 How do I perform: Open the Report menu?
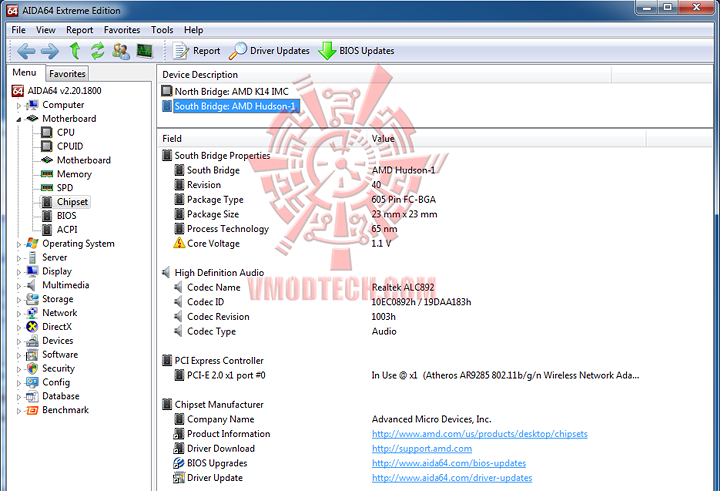pos(79,30)
